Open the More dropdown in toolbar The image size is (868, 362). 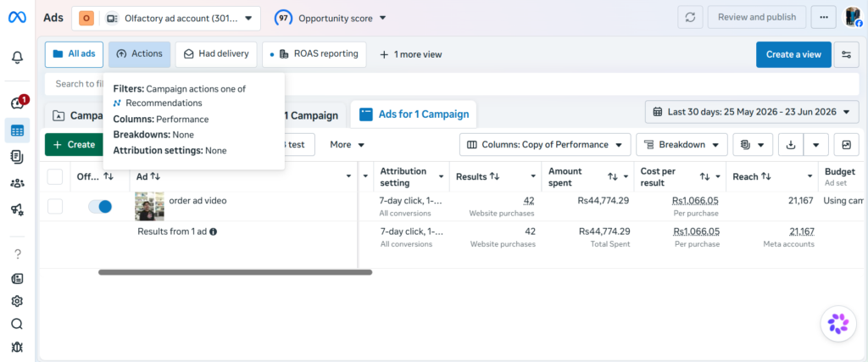pyautogui.click(x=347, y=144)
